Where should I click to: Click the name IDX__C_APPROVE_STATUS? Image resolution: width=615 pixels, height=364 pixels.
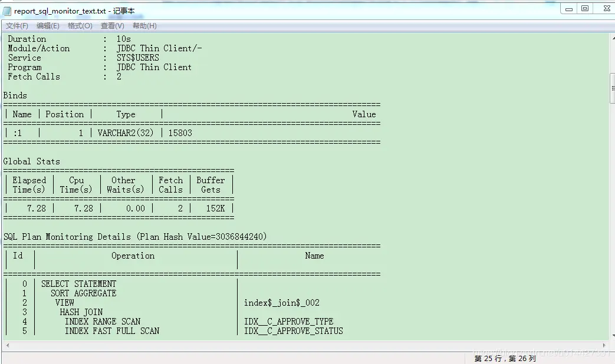pos(294,331)
